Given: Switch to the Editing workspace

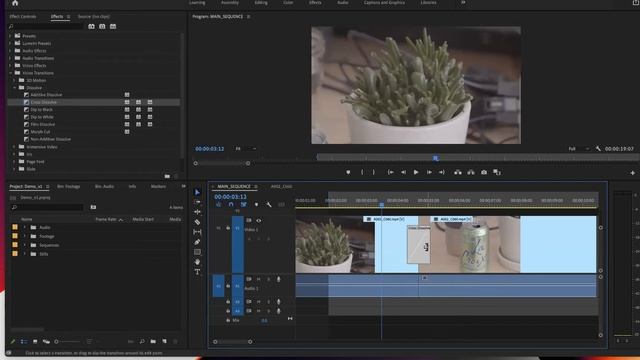Looking at the screenshot, I should pos(261,2).
